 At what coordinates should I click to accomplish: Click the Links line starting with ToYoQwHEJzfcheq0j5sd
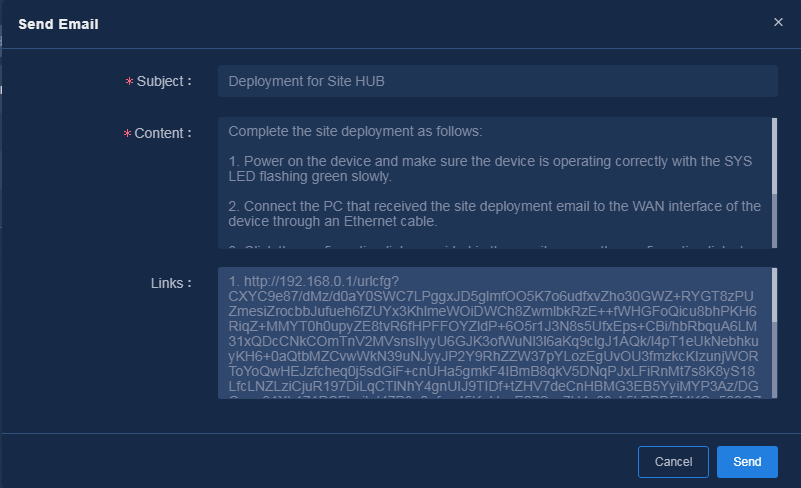pyautogui.click(x=491, y=371)
